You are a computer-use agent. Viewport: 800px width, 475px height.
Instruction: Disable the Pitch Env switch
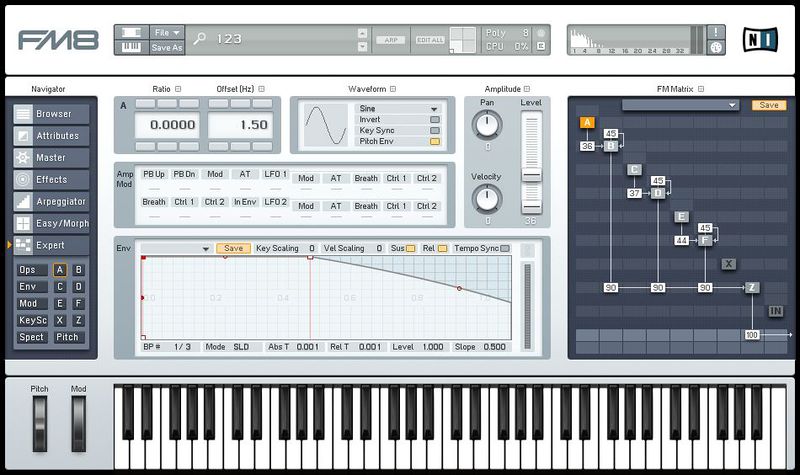[x=434, y=142]
